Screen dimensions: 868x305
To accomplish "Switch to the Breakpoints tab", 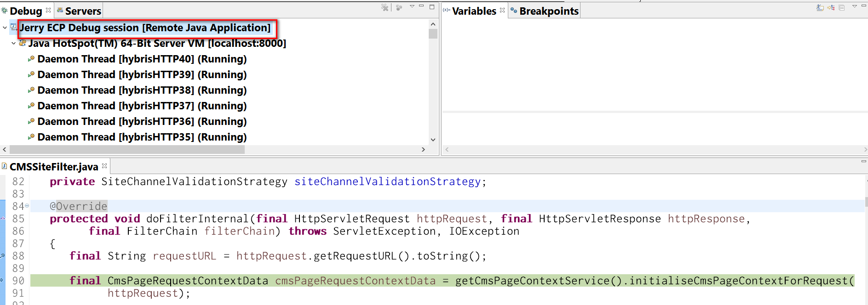I will click(544, 11).
